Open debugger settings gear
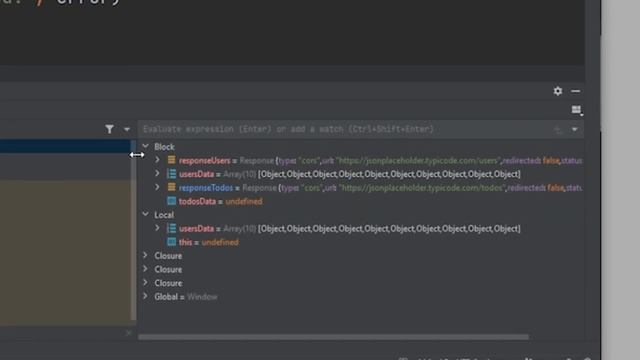The width and height of the screenshot is (640, 360). coord(558,91)
